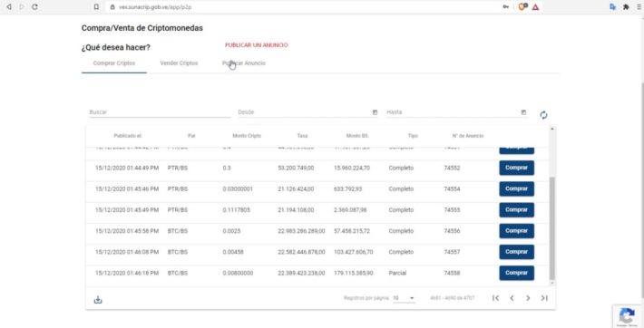Download the table with the export icon
The height and width of the screenshot is (328, 644).
pyautogui.click(x=98, y=300)
